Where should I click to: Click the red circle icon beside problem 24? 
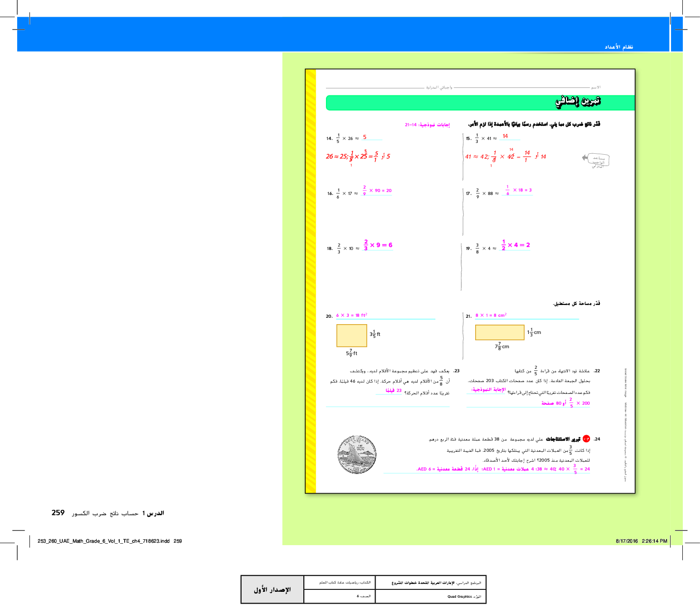(586, 439)
